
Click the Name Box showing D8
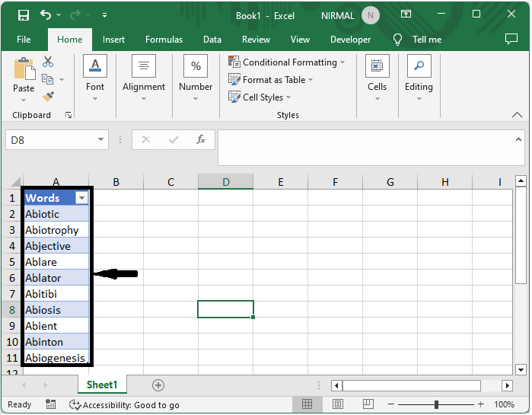51,140
